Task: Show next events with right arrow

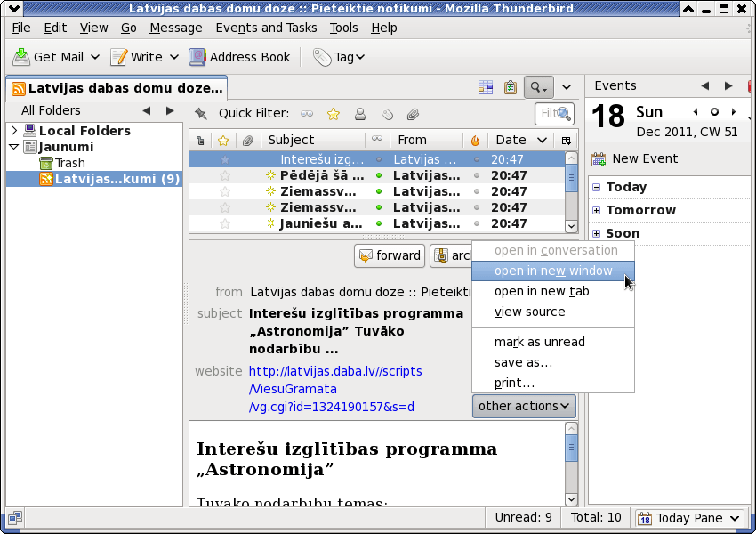Action: point(728,85)
